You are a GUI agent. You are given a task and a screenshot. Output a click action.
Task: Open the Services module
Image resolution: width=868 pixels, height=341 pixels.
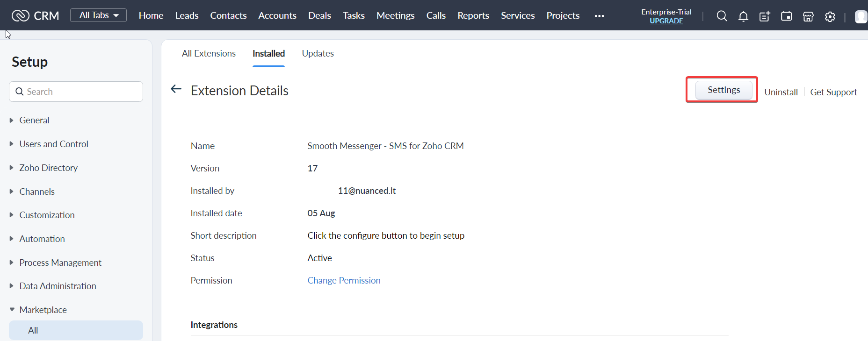coord(518,15)
